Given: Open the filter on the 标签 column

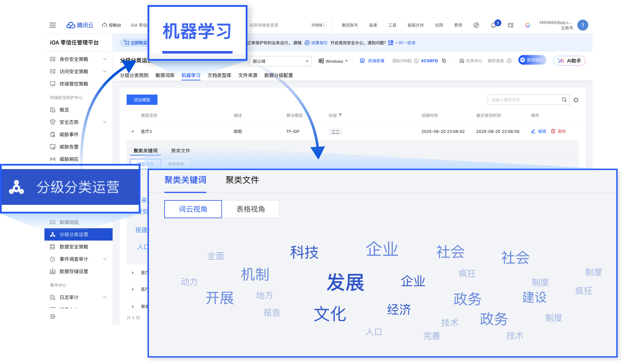Looking at the screenshot, I should (x=341, y=115).
